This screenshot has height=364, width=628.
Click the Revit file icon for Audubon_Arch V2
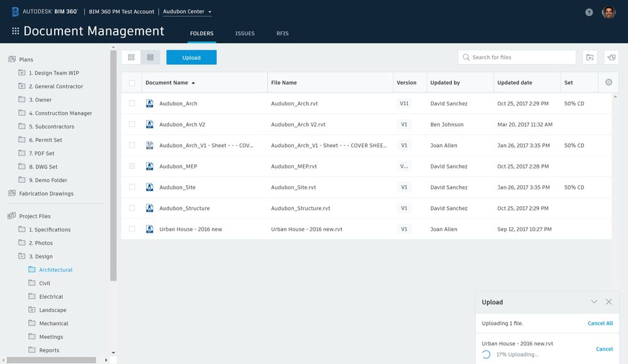pos(149,124)
